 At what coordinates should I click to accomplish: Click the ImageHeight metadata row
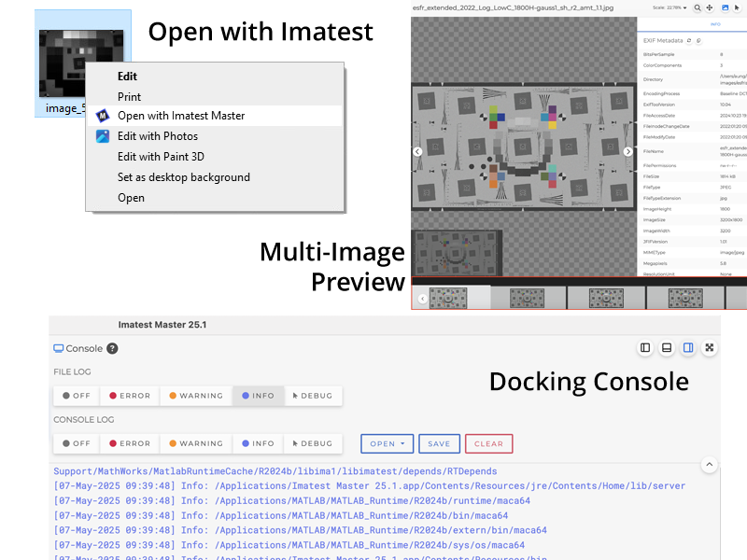(x=694, y=209)
